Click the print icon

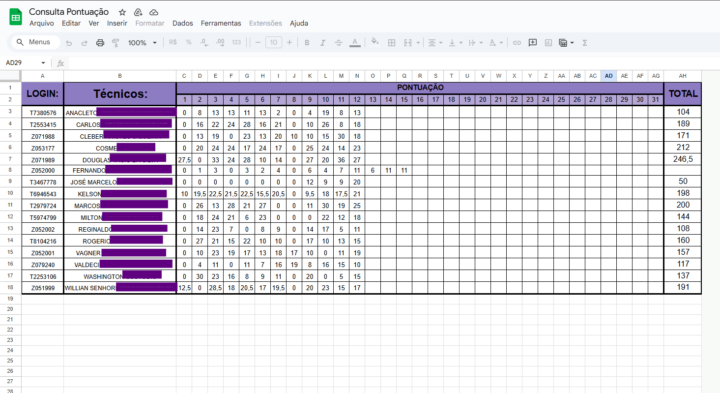100,43
